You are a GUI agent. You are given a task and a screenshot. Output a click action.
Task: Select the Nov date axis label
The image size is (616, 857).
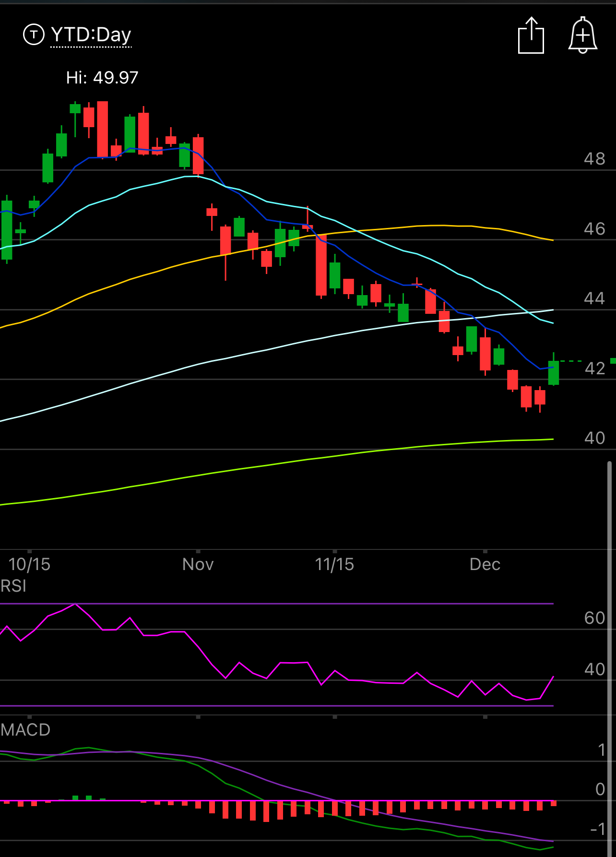click(198, 564)
